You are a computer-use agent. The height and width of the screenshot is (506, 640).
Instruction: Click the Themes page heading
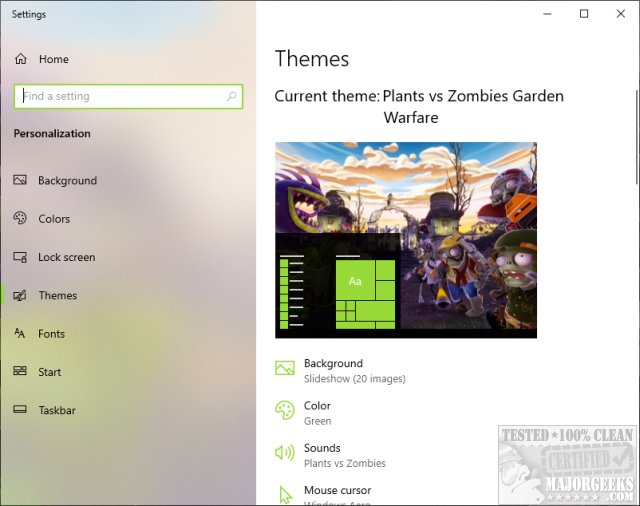pyautogui.click(x=312, y=58)
